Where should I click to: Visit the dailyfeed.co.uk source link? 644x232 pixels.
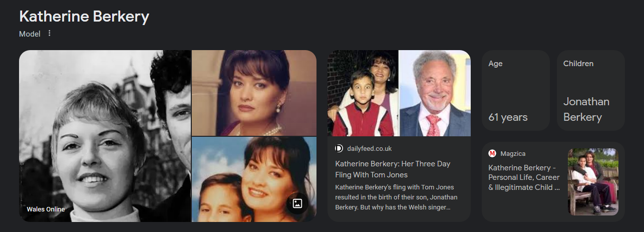(x=369, y=148)
